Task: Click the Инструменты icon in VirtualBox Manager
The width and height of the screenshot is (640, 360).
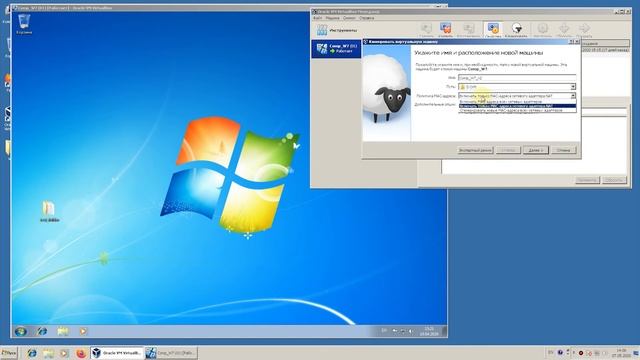Action: pyautogui.click(x=322, y=30)
